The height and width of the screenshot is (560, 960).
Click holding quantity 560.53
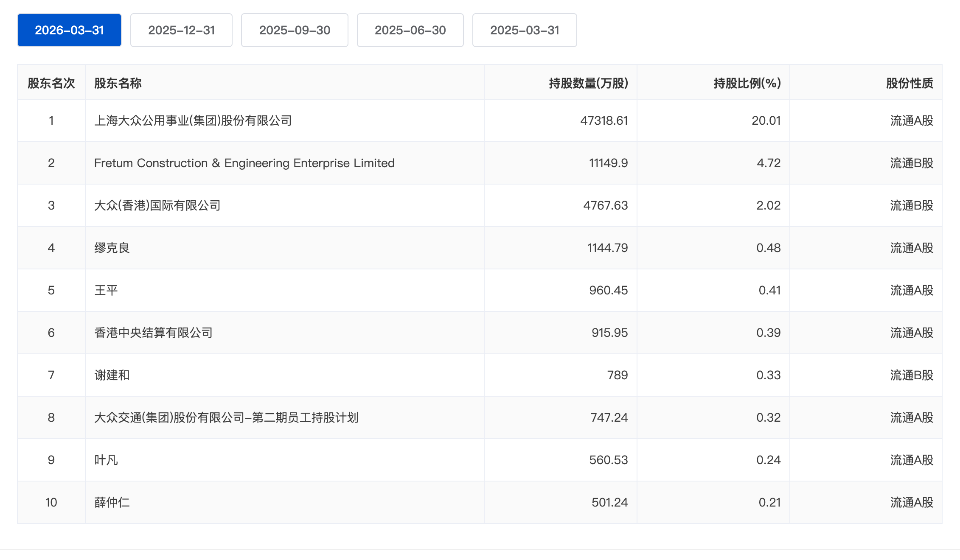click(x=609, y=460)
